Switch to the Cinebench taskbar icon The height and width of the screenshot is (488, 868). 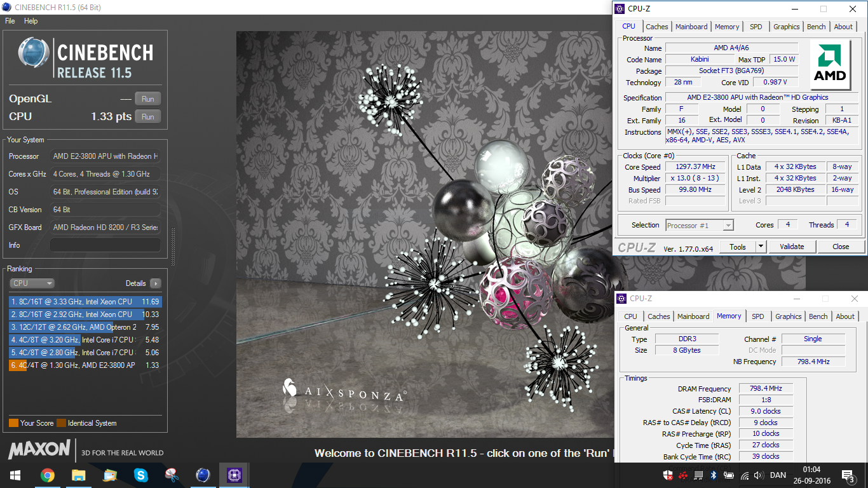pos(203,475)
